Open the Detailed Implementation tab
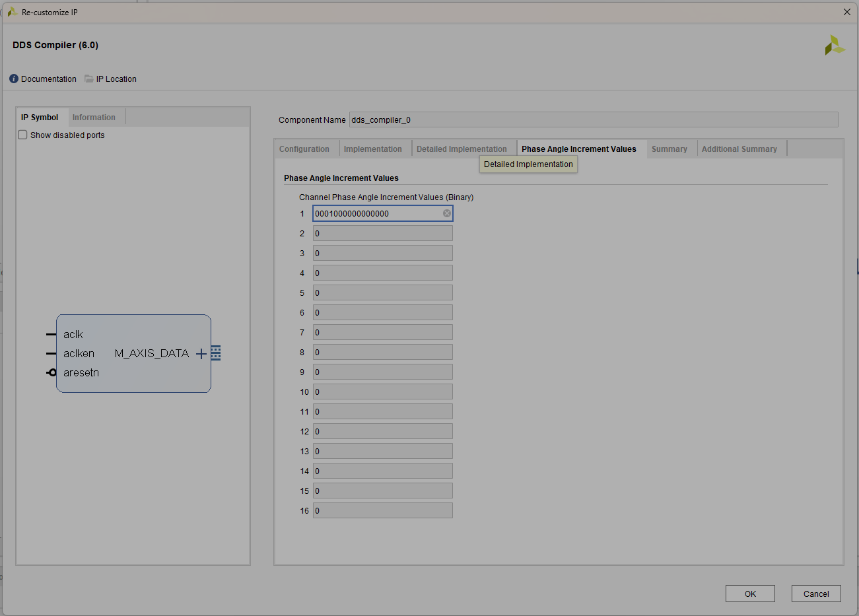859x616 pixels. [462, 149]
